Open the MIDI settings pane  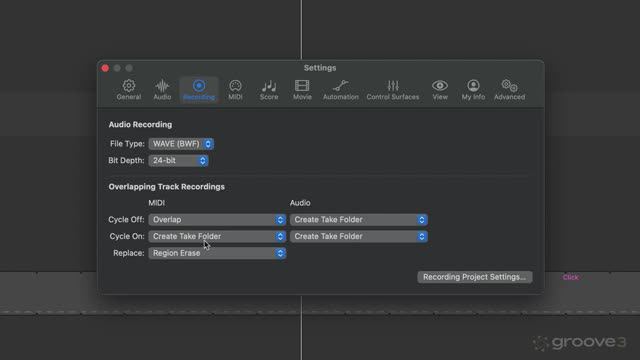coord(235,90)
